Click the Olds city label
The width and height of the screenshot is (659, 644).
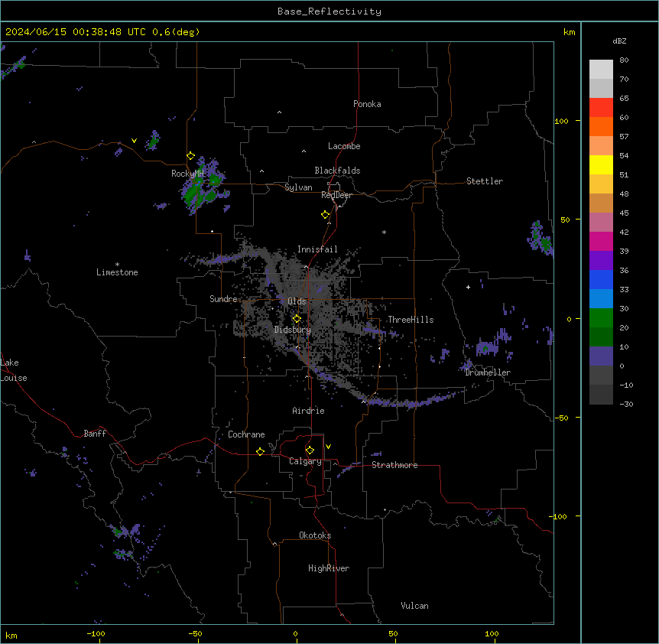[x=297, y=301]
